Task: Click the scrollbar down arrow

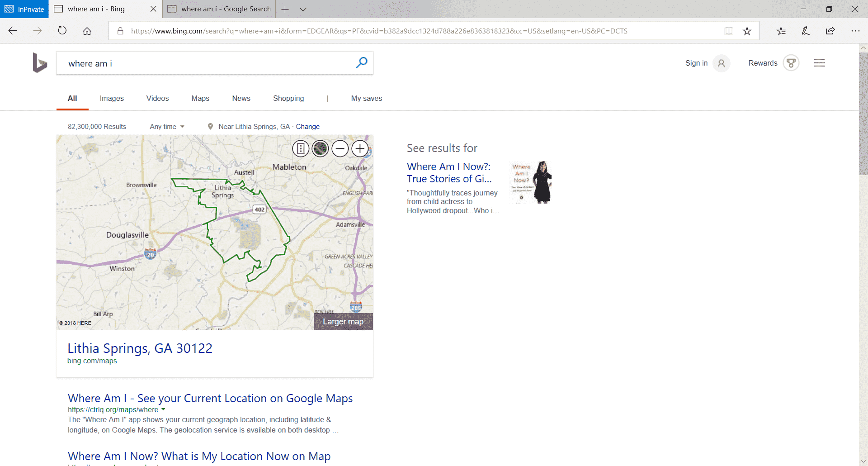Action: point(863,462)
